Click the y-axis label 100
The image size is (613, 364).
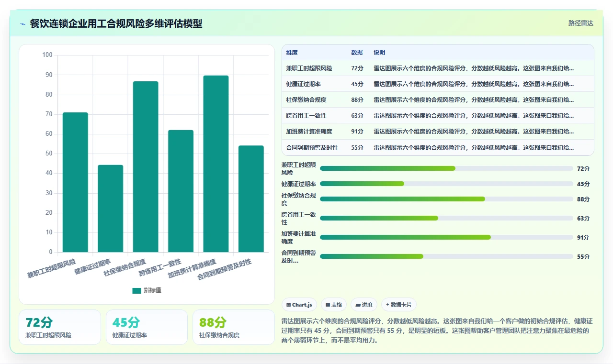tap(47, 55)
